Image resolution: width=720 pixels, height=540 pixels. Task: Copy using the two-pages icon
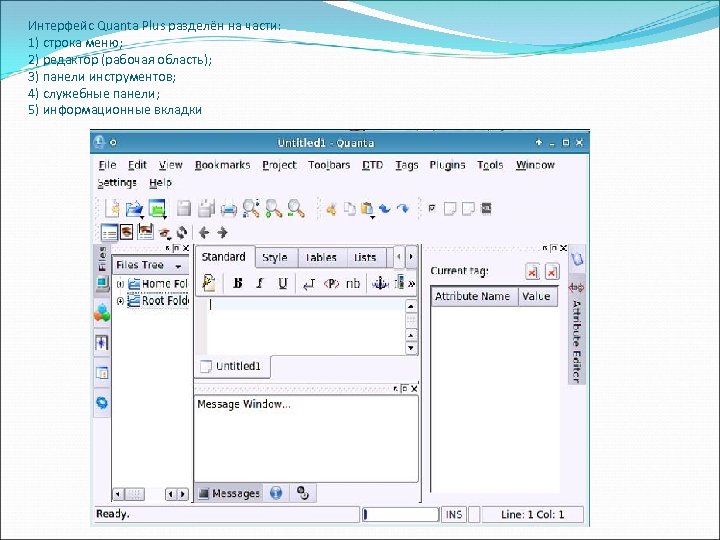point(350,209)
